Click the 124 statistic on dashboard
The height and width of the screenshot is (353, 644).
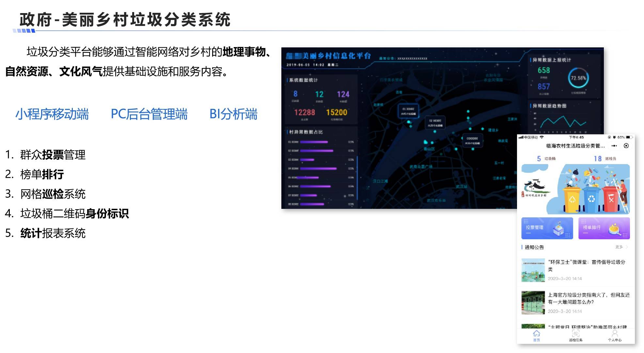(343, 94)
